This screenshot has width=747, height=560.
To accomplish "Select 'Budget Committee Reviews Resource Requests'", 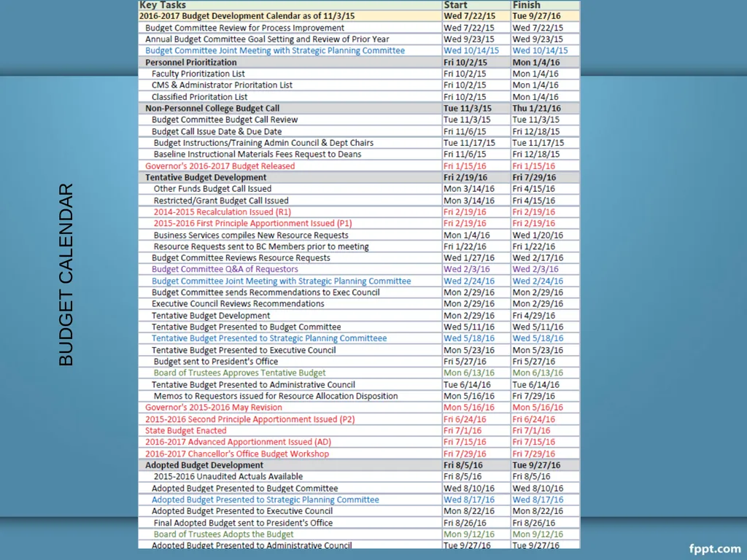I will point(241,257).
